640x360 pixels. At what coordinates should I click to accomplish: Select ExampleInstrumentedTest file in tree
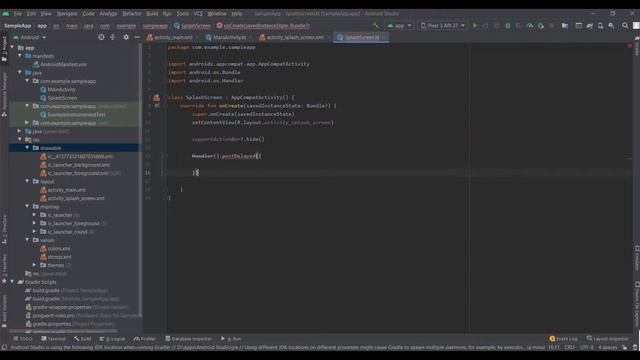[76, 115]
